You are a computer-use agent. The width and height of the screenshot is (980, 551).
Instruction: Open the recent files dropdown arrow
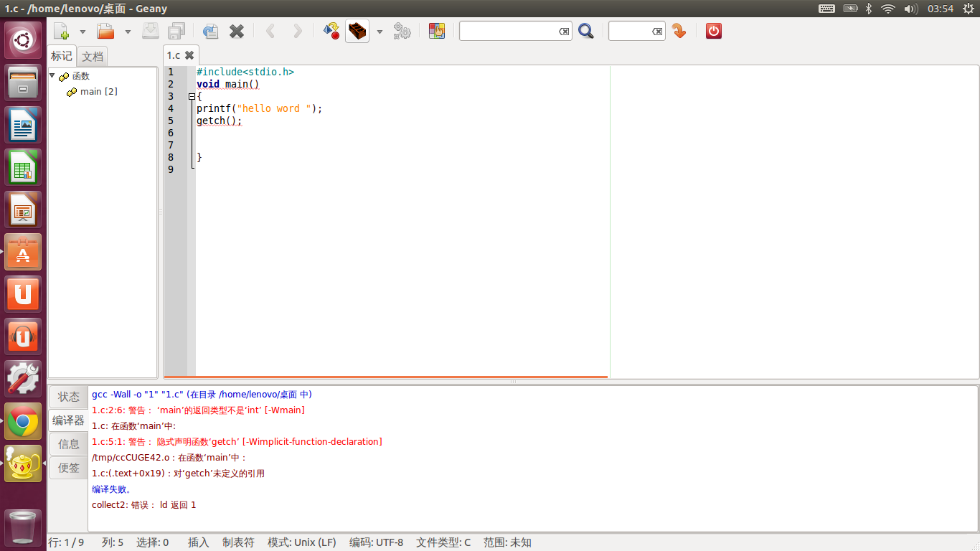coord(128,32)
